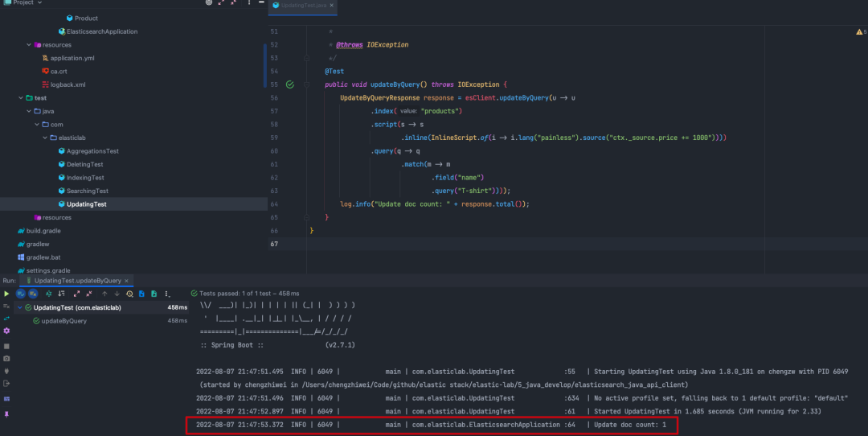Expand all test results in Run panel
The width and height of the screenshot is (868, 436).
click(76, 294)
